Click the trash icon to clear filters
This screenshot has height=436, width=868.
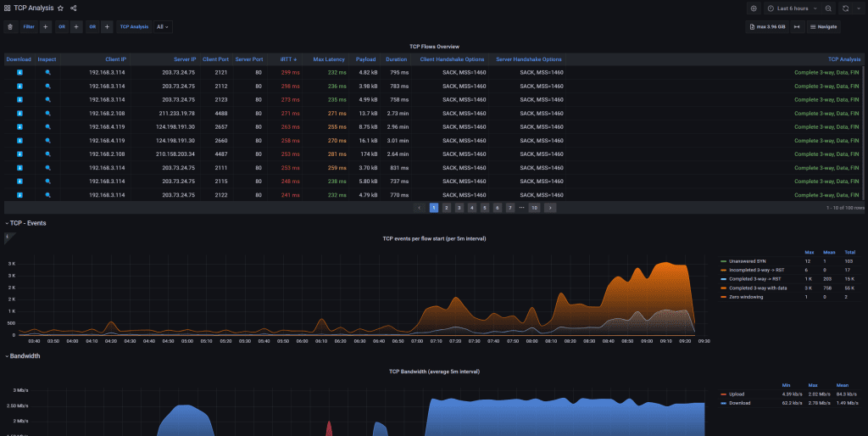10,26
